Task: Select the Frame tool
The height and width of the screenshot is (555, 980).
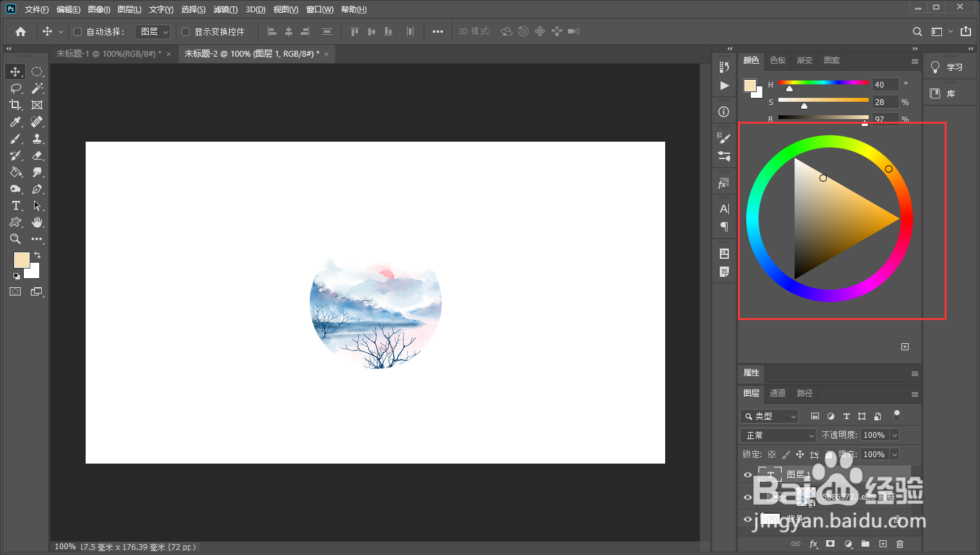Action: pyautogui.click(x=37, y=105)
